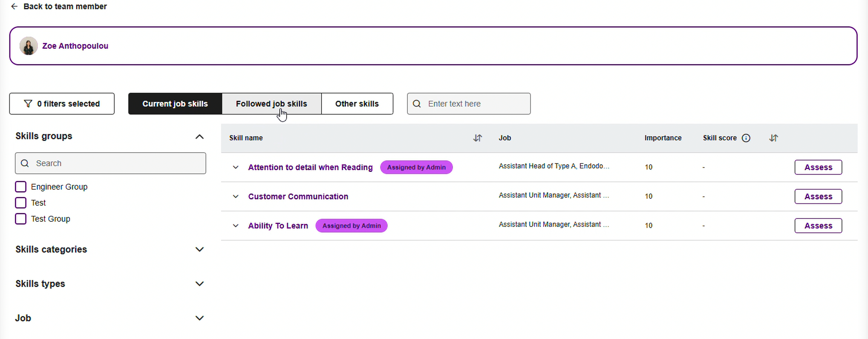868x339 pixels.
Task: Open the Ability To Learn skill link
Action: (x=278, y=226)
